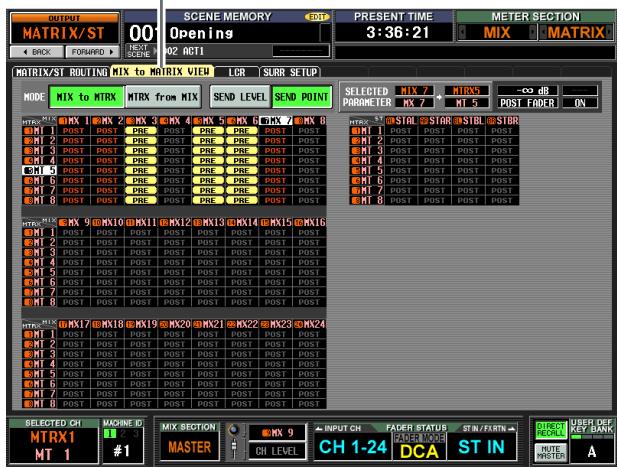Image resolution: width=617 pixels, height=468 pixels.
Task: Click the right arrow beside MATRIX in Meter Section
Action: (x=609, y=32)
